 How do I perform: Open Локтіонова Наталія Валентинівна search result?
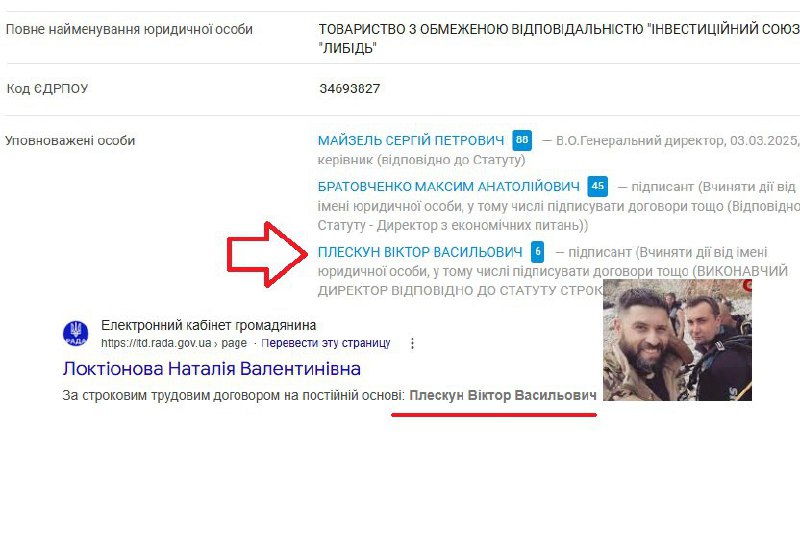[211, 368]
